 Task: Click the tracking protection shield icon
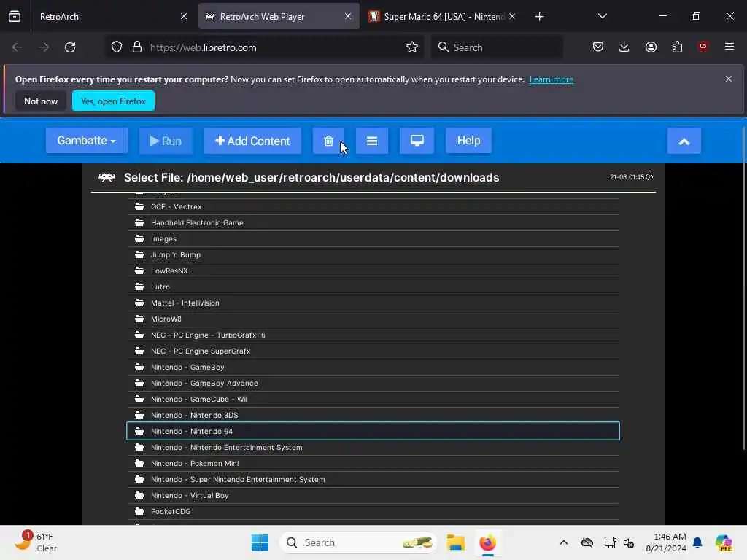pyautogui.click(x=117, y=47)
